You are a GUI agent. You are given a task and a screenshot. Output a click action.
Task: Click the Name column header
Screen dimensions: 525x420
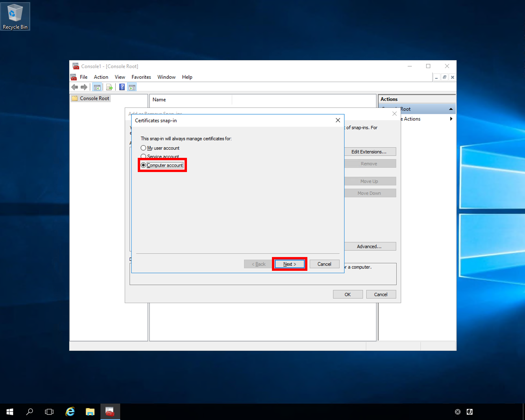[191, 100]
